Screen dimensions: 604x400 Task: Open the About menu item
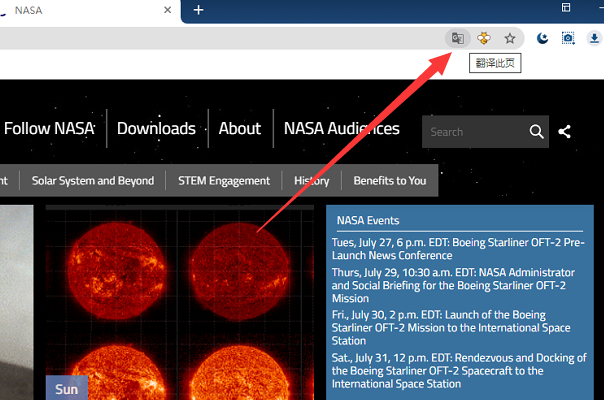pos(240,128)
